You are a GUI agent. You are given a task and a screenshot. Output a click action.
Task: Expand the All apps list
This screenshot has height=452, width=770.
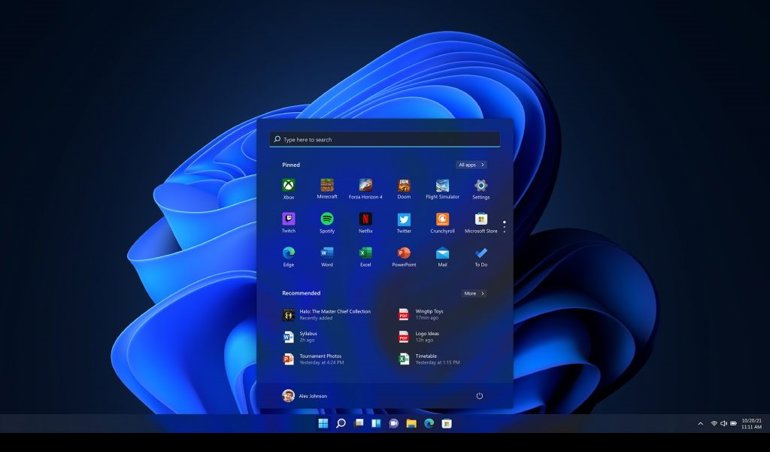point(471,165)
